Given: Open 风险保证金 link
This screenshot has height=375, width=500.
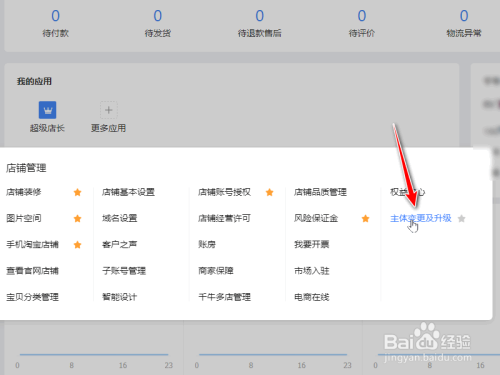Looking at the screenshot, I should pyautogui.click(x=316, y=218).
